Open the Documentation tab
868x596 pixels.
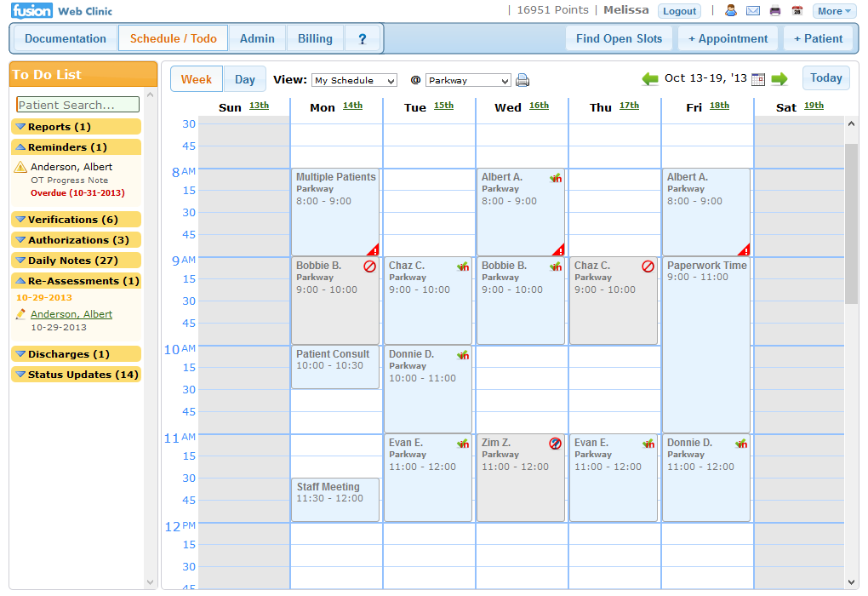[x=66, y=38]
